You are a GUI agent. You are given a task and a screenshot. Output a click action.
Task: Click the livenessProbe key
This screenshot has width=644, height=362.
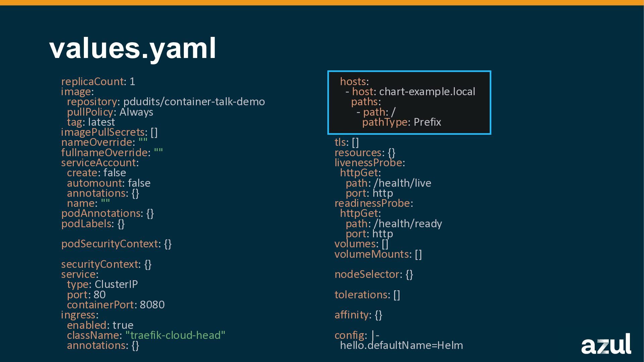click(368, 163)
